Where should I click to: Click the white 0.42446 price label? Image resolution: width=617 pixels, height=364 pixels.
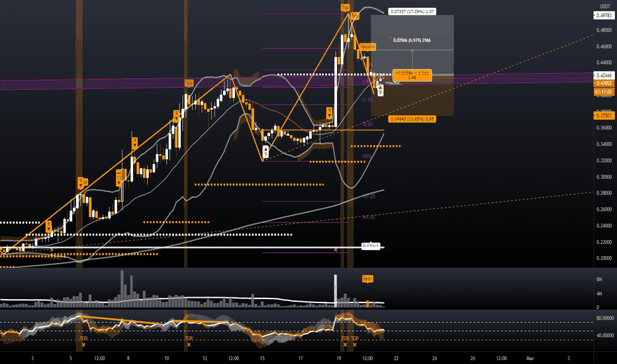click(604, 75)
